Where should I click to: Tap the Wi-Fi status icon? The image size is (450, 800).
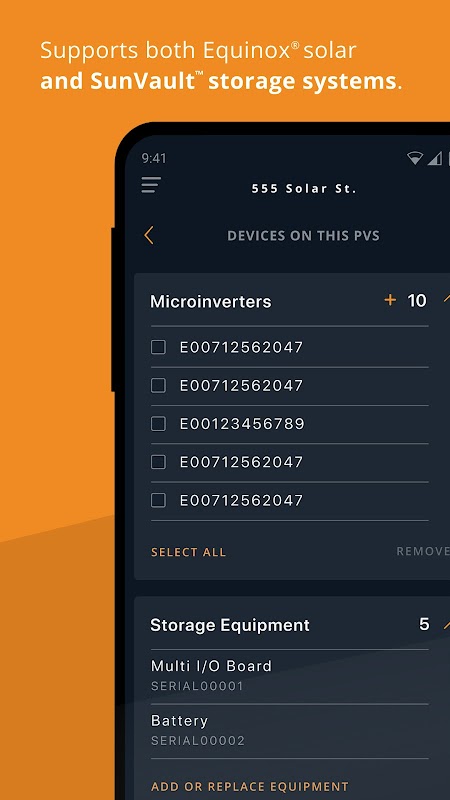point(415,158)
